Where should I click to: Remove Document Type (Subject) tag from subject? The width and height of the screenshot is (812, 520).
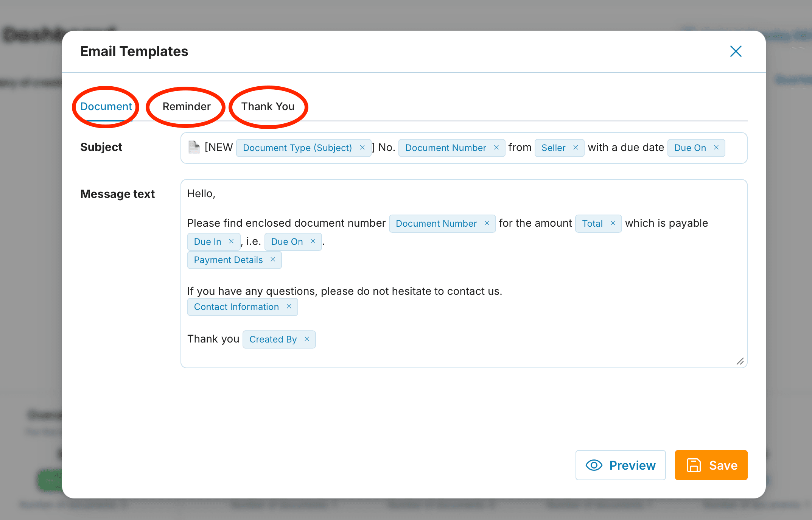click(x=362, y=148)
